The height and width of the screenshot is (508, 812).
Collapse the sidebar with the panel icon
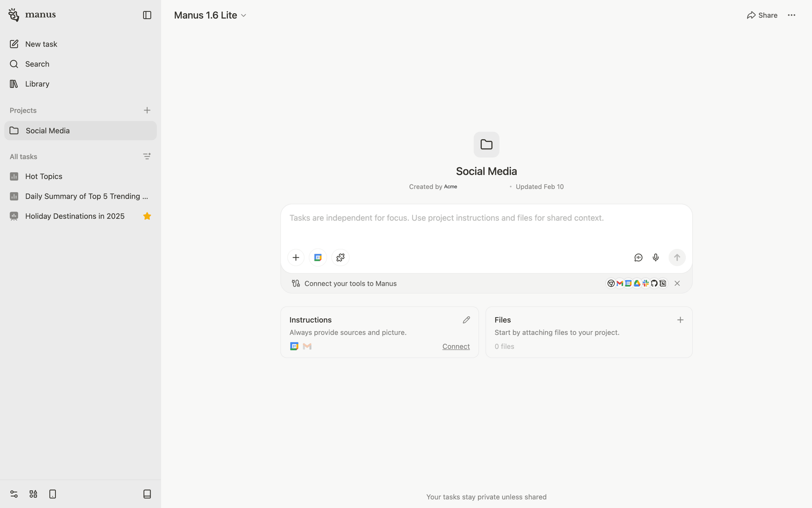coord(147,15)
